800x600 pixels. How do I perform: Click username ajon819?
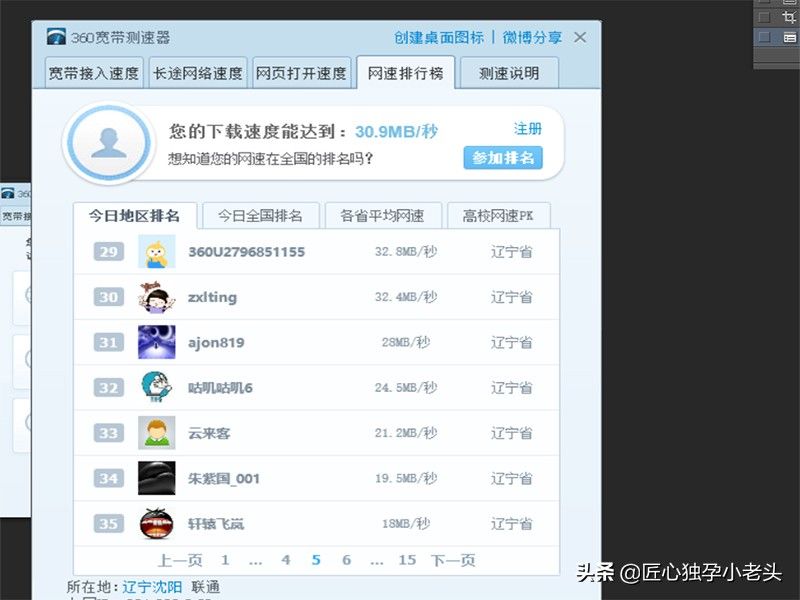click(216, 342)
